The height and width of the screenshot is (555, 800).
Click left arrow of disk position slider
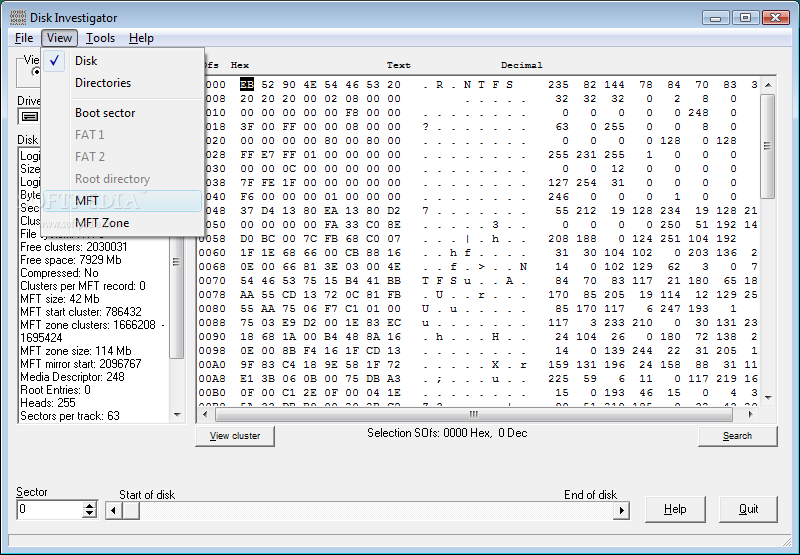(114, 510)
